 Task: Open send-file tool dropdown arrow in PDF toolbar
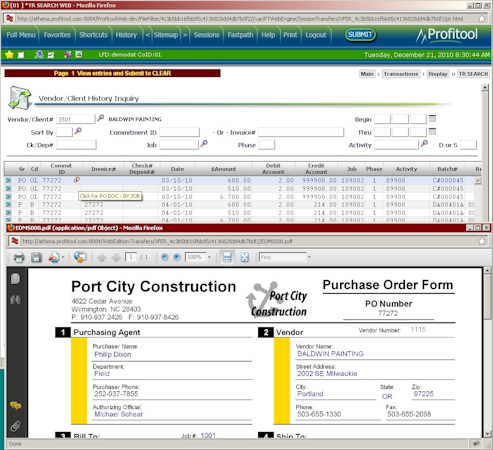click(x=63, y=257)
